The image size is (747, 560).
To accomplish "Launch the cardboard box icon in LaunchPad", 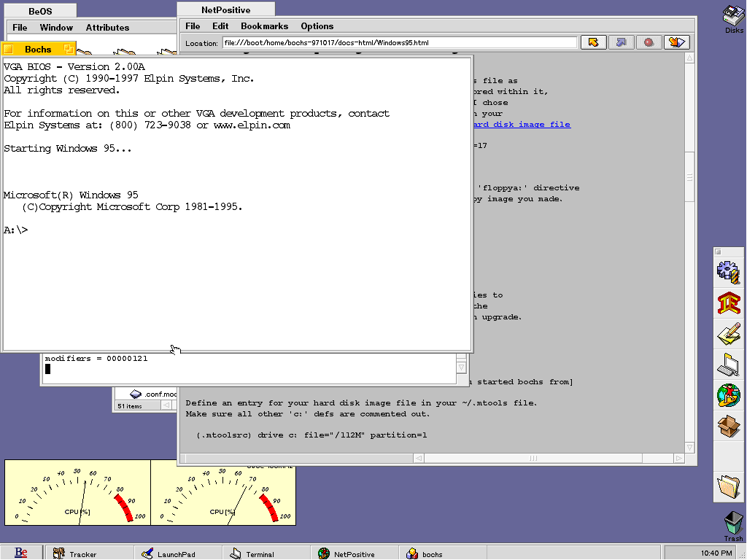I will click(x=729, y=427).
